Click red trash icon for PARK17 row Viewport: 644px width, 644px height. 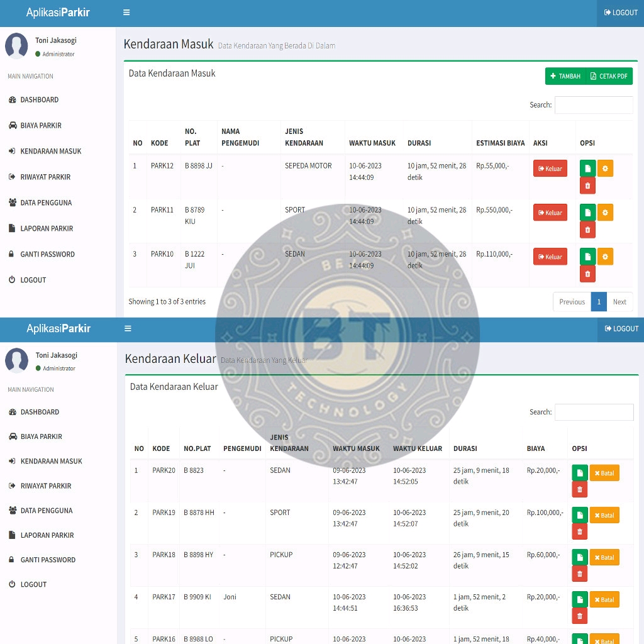(580, 616)
